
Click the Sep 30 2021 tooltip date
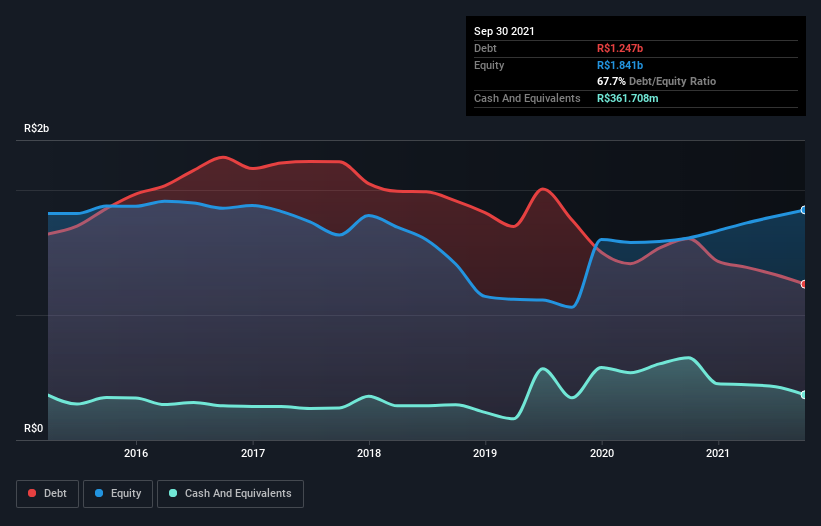(504, 31)
